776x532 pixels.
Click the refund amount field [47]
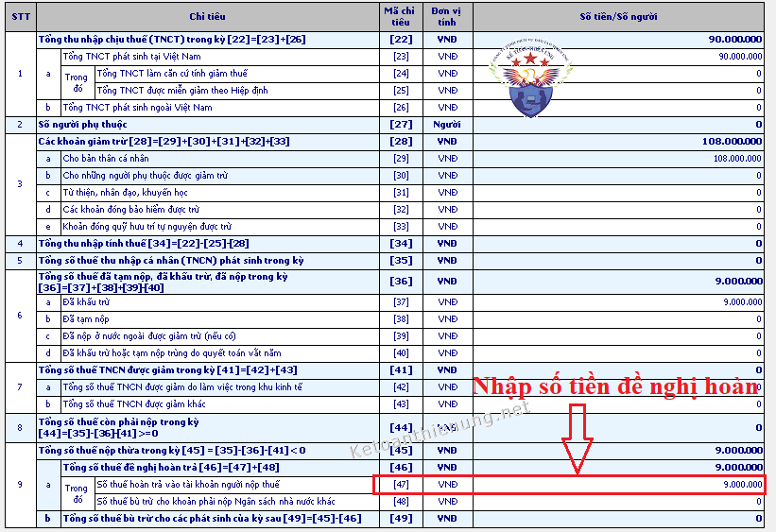(618, 485)
